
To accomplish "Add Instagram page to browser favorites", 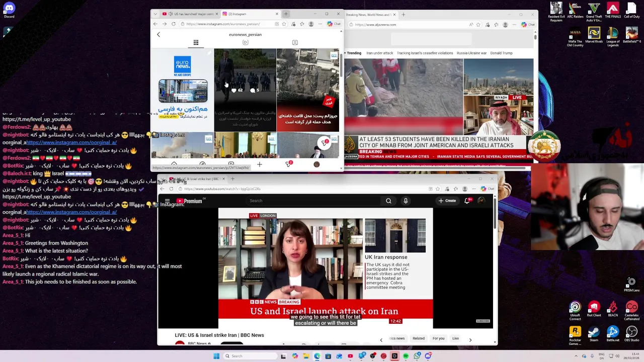I will [284, 24].
